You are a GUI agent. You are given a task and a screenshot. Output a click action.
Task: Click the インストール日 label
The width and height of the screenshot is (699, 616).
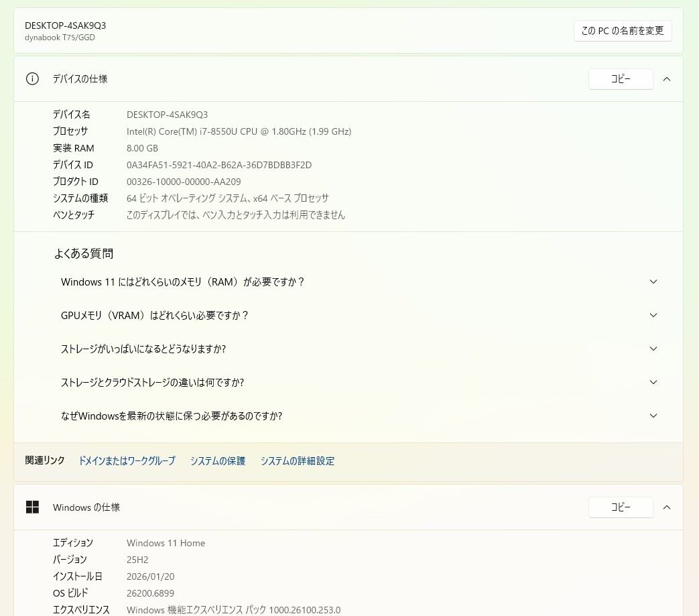[x=78, y=576]
